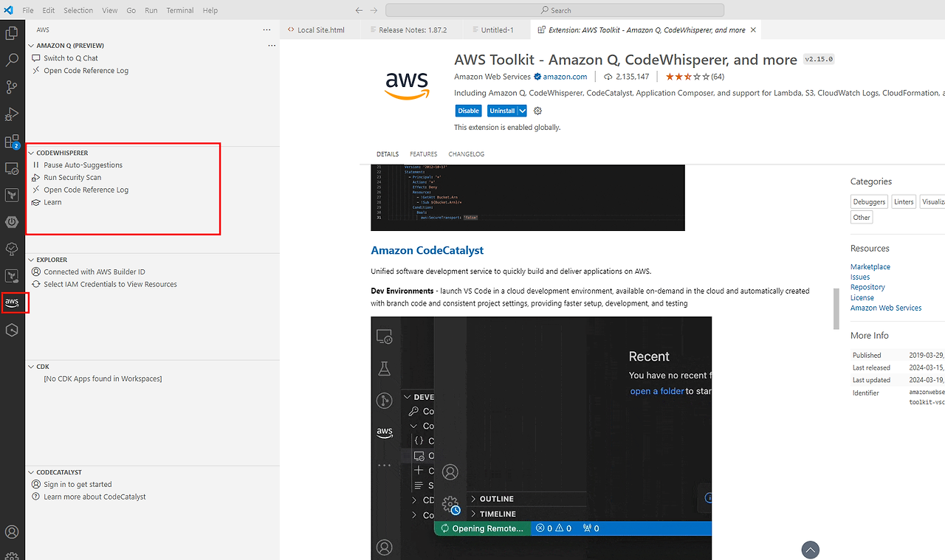This screenshot has height=560, width=945.
Task: Open the Search view icon
Action: tap(12, 60)
